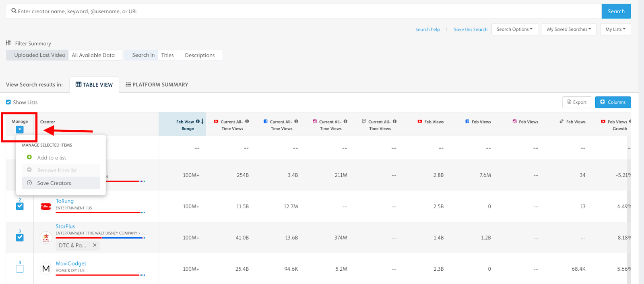Expand the My Saved Searches dropdown
The height and width of the screenshot is (284, 644).
click(x=569, y=29)
